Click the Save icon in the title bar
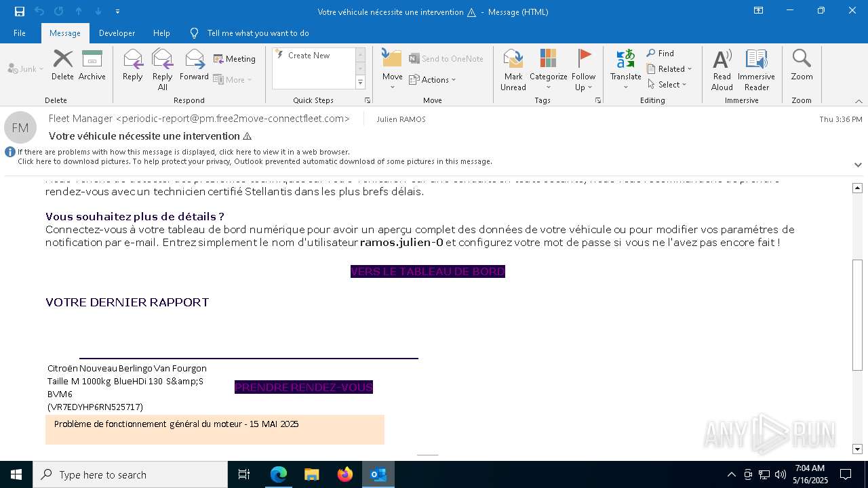Viewport: 868px width, 488px height. pos(20,12)
